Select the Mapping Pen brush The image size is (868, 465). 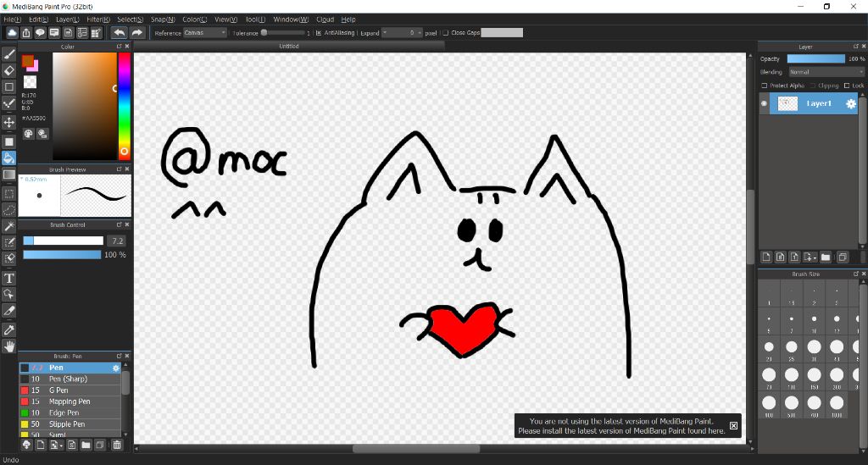(x=70, y=401)
